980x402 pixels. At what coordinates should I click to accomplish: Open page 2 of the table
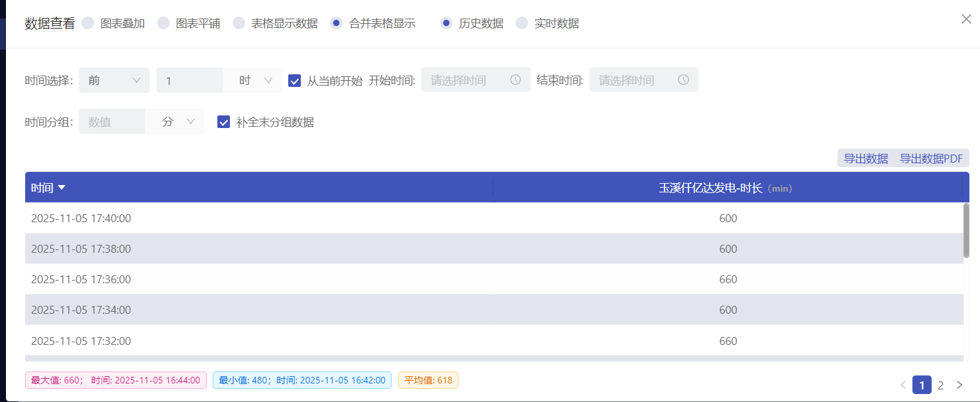pyautogui.click(x=941, y=384)
